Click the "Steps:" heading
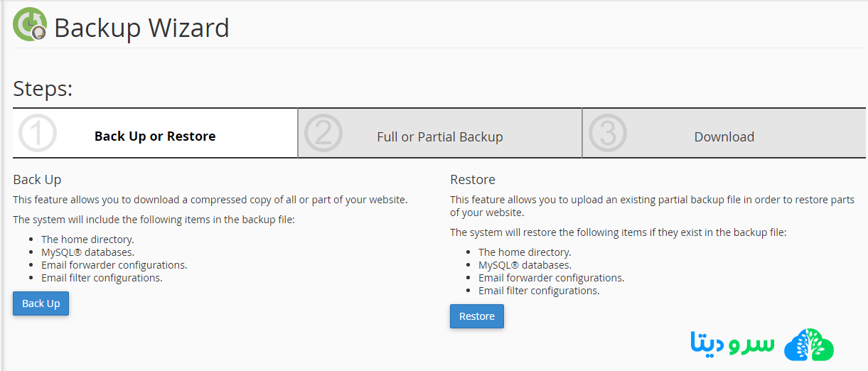 click(43, 89)
